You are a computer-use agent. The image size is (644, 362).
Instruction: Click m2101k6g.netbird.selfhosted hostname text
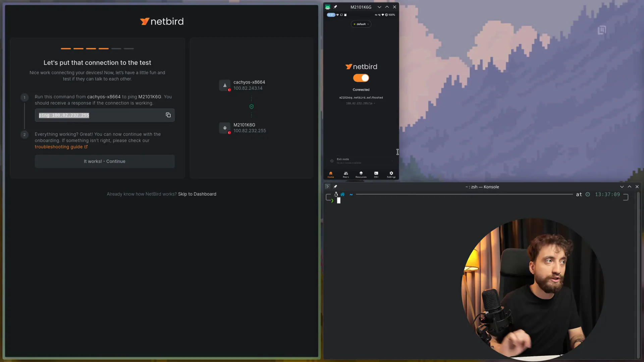(361, 98)
